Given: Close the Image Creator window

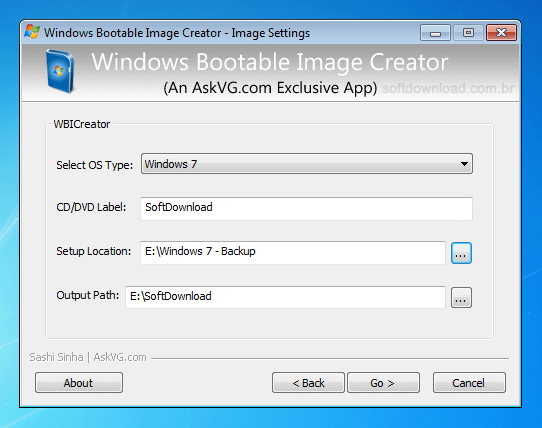Looking at the screenshot, I should tap(501, 33).
